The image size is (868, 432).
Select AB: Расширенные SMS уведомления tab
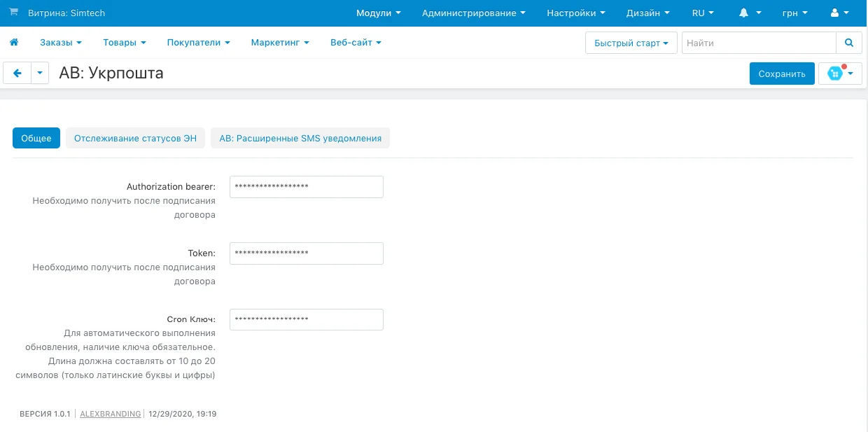pyautogui.click(x=300, y=138)
